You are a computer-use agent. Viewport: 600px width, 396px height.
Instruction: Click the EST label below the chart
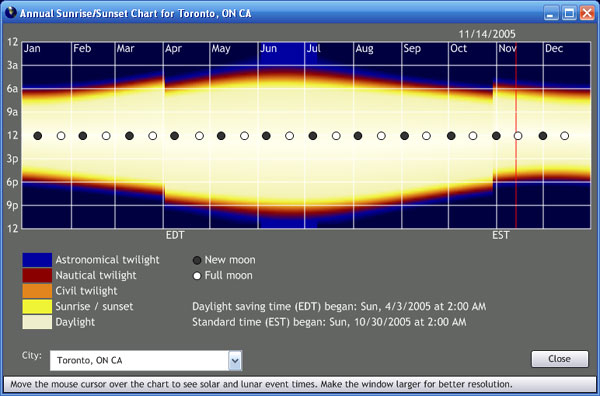click(501, 235)
